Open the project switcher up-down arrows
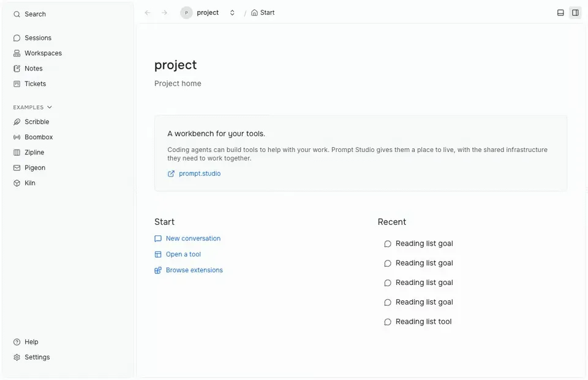 click(x=232, y=13)
